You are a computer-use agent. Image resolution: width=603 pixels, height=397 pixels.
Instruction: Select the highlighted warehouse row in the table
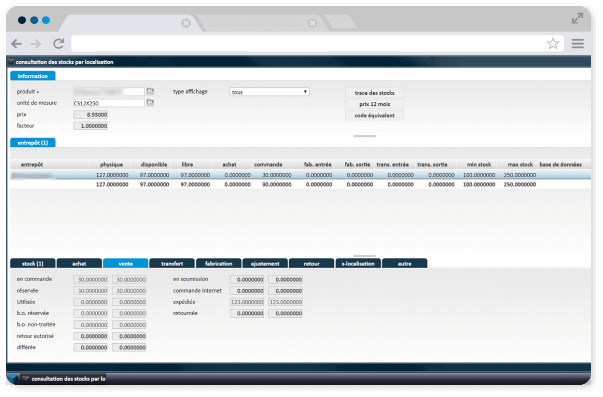(300, 175)
